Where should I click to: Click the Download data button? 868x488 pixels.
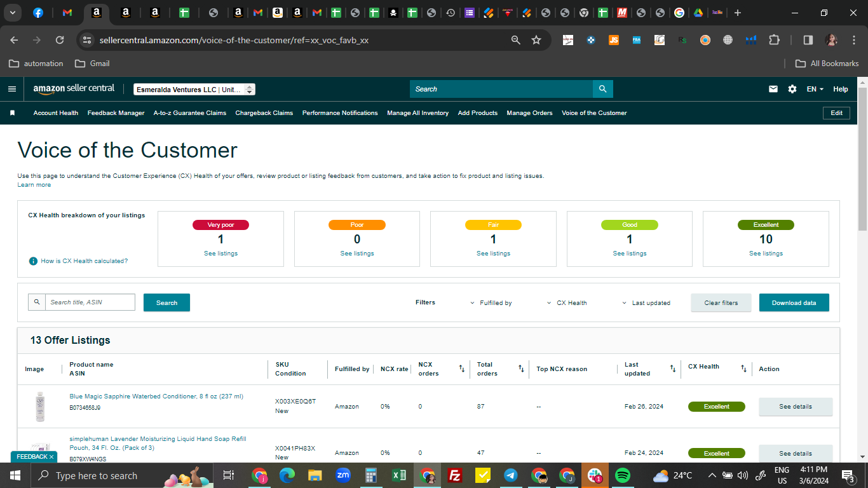point(794,302)
